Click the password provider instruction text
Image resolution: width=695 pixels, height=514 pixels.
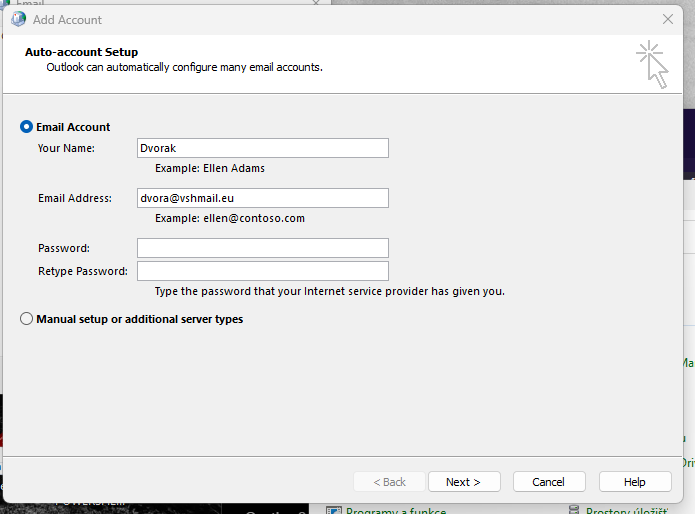(329, 291)
